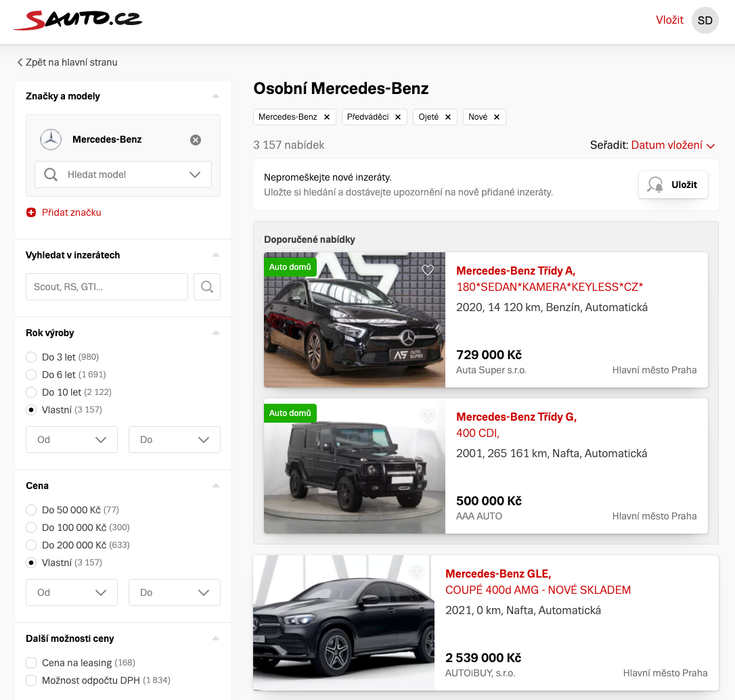735x700 pixels.
Task: Click the 'AAA AUTO' seller name
Action: click(479, 516)
